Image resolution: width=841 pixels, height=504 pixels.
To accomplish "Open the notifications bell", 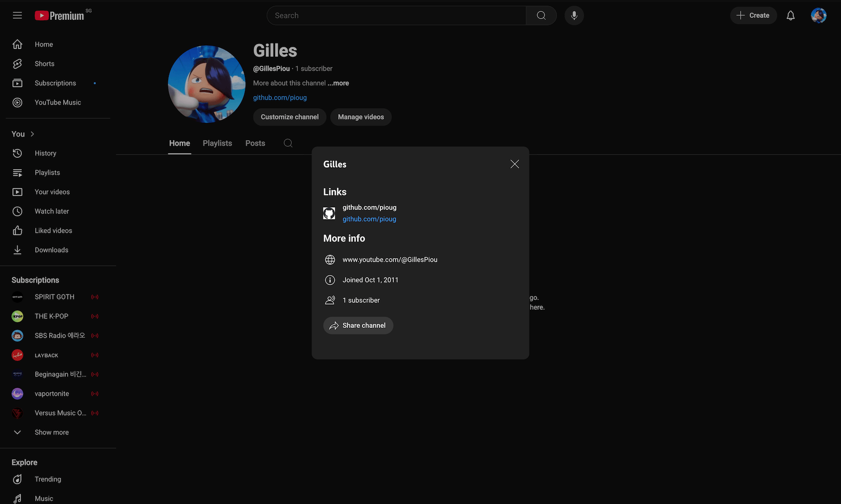I will coord(791,15).
